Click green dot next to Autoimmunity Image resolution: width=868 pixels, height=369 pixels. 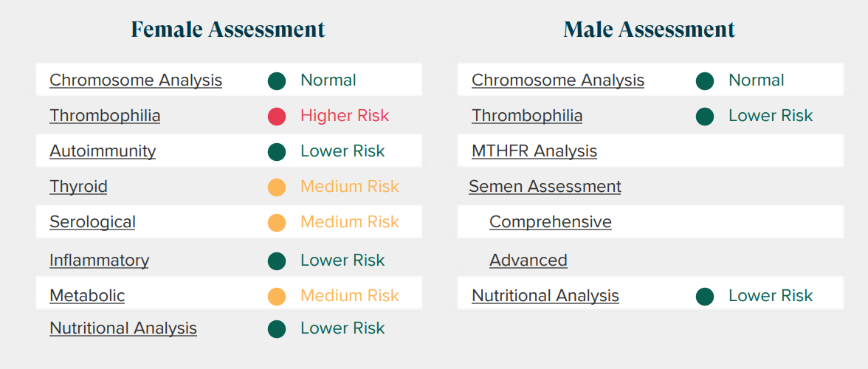tap(277, 151)
